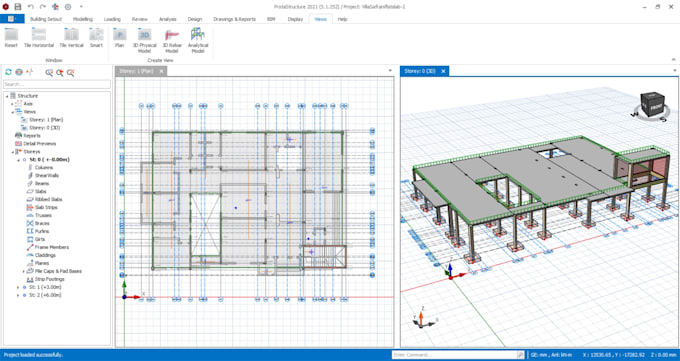Screen dimensions: 680x361
Task: Click the Enter Command input field
Action: (x=454, y=355)
